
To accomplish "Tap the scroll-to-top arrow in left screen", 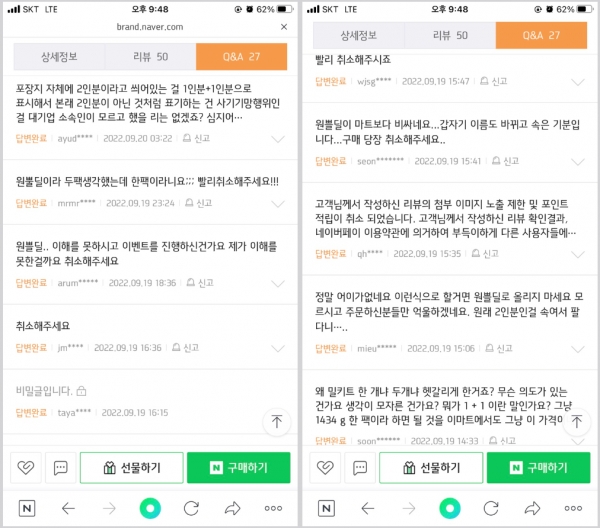I will (277, 422).
